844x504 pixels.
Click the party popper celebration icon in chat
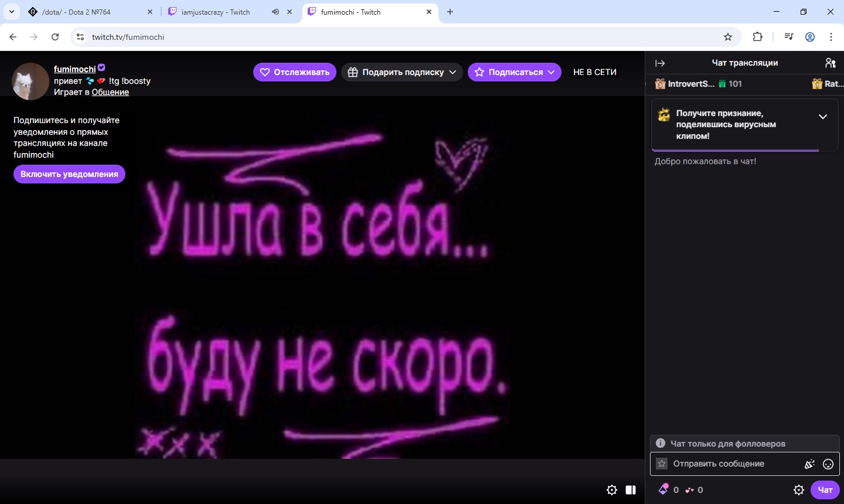(x=809, y=464)
